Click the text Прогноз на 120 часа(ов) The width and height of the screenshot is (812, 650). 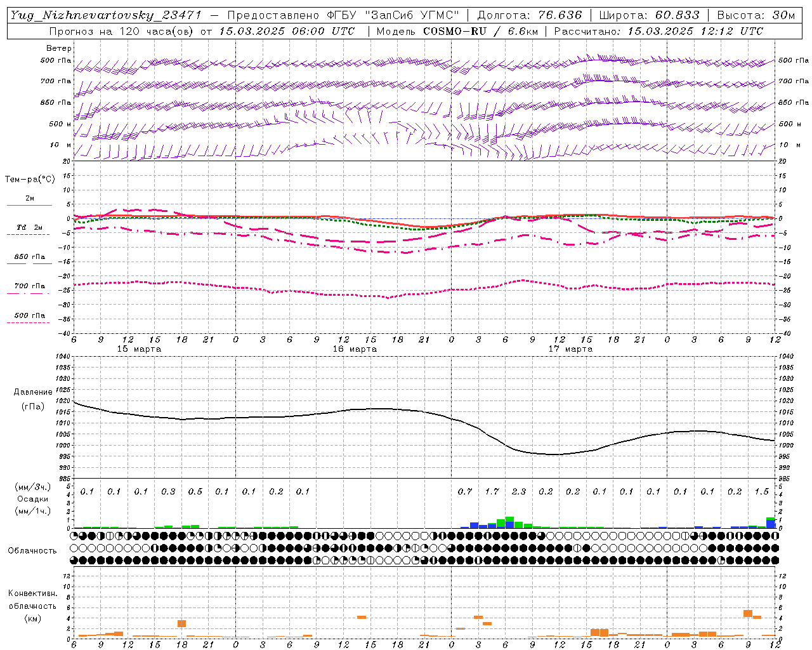(122, 31)
